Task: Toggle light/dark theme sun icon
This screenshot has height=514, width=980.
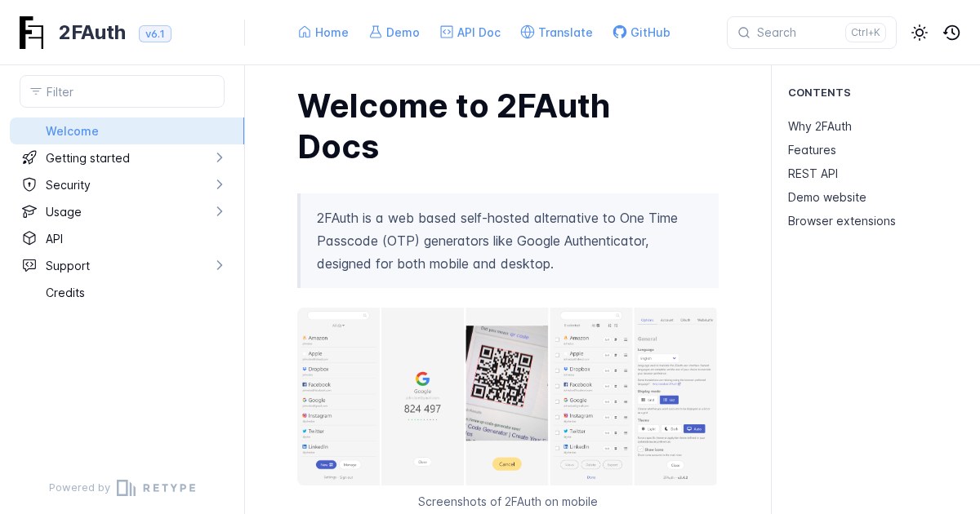Action: [x=920, y=33]
